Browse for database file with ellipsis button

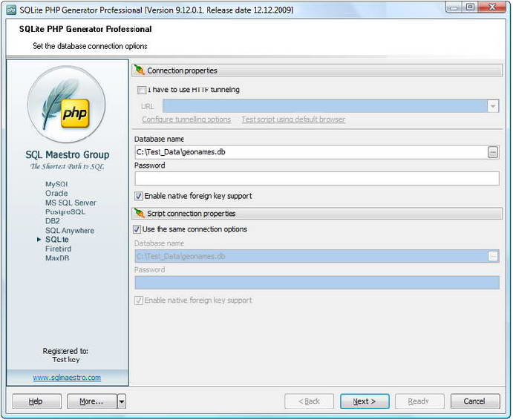[493, 152]
